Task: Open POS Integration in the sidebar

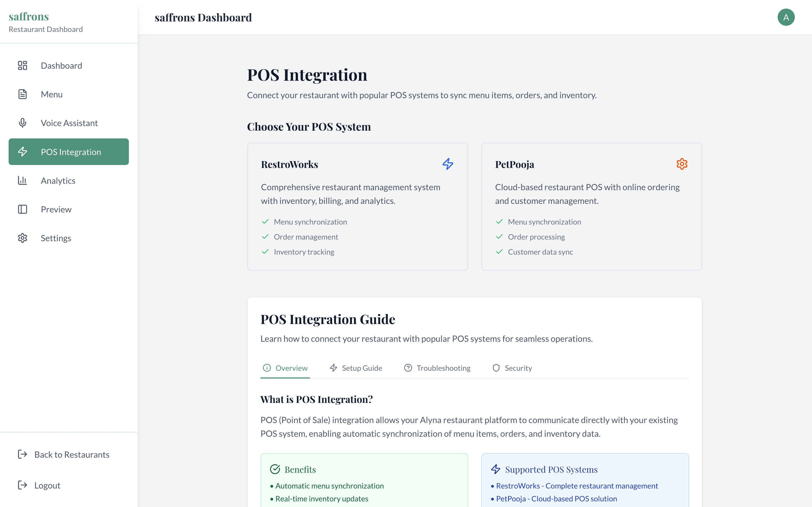Action: [69, 152]
